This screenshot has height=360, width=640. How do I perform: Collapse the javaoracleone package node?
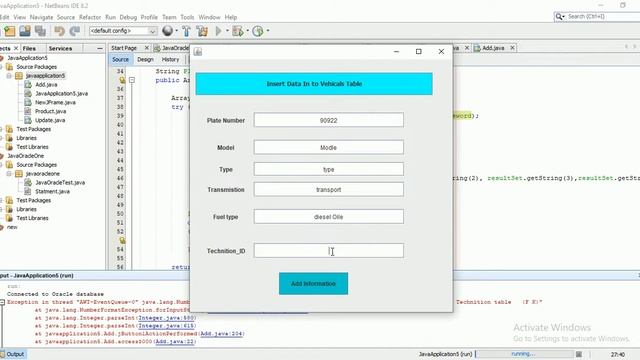point(9,174)
